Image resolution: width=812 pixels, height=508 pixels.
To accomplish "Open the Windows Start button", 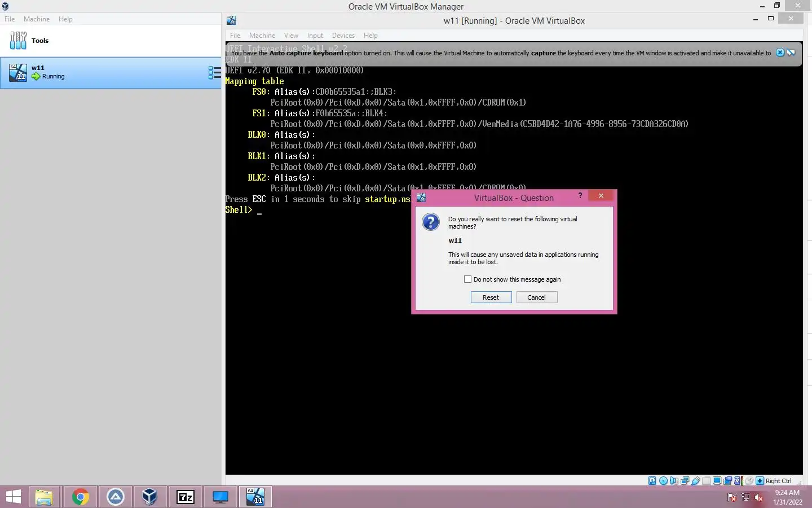I will (14, 497).
